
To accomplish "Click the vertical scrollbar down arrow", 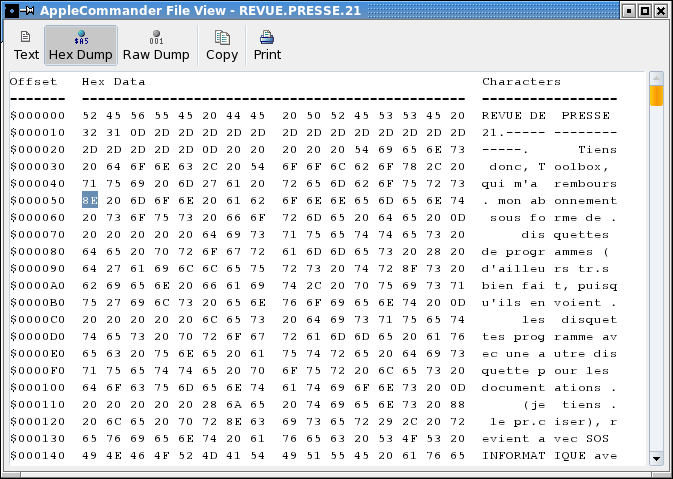I will pos(656,459).
